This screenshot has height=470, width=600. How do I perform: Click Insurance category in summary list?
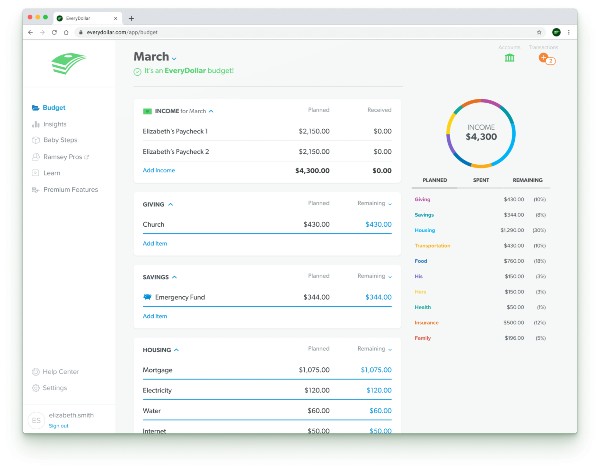[426, 323]
